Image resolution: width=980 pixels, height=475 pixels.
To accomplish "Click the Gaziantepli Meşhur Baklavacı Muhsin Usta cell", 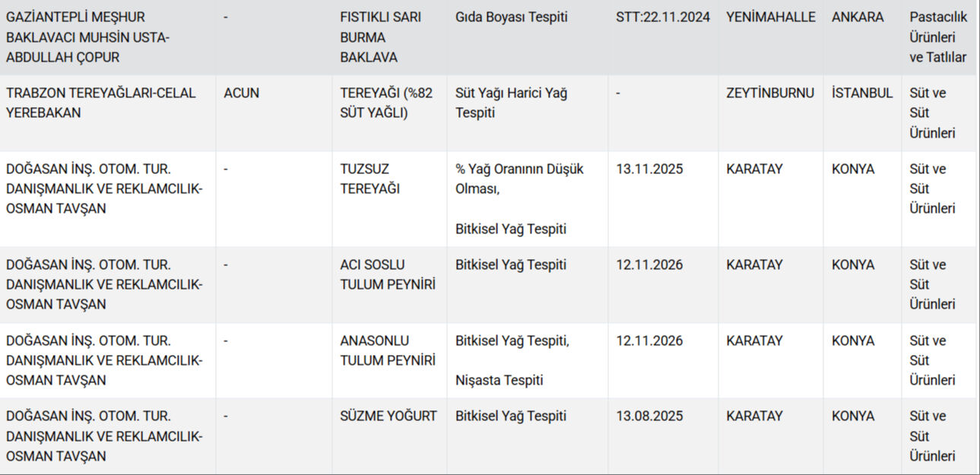I will point(88,37).
